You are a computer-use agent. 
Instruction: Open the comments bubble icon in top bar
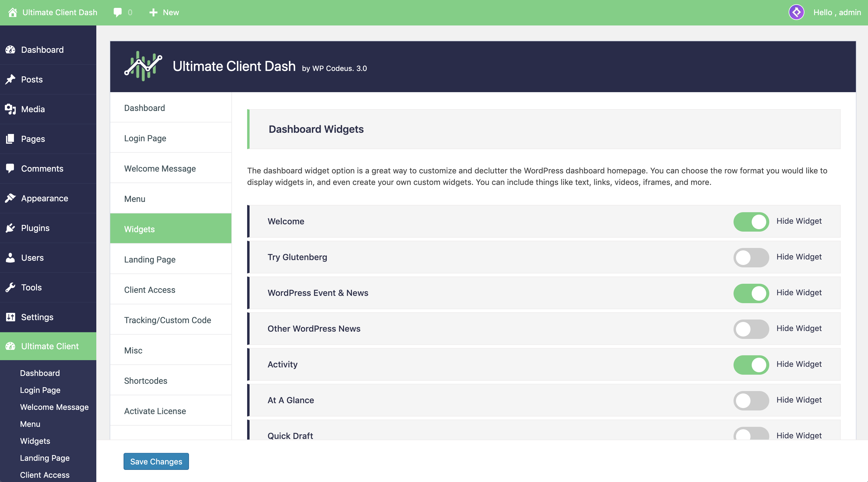pyautogui.click(x=118, y=12)
